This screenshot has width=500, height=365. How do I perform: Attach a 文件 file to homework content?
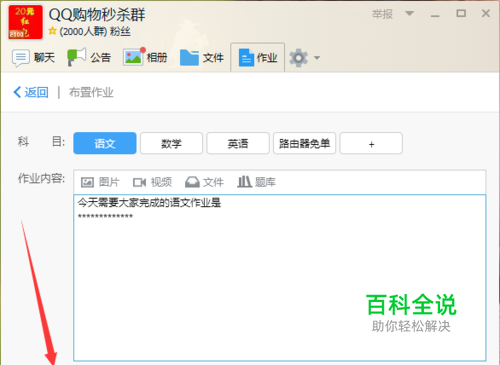(204, 182)
